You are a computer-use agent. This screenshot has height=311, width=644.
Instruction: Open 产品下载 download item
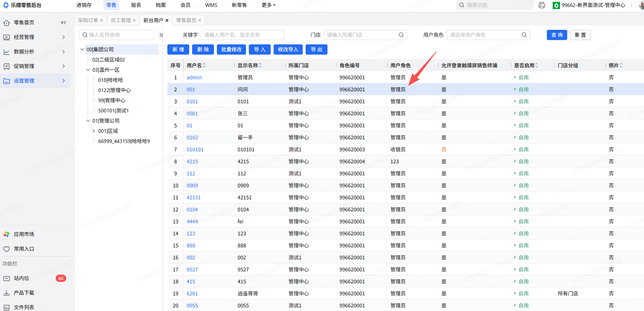coord(24,293)
